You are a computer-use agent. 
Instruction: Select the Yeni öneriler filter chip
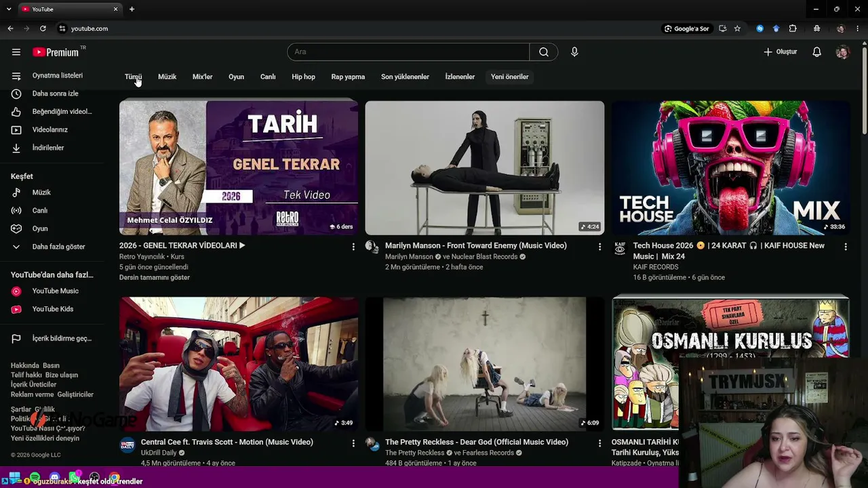(x=509, y=77)
